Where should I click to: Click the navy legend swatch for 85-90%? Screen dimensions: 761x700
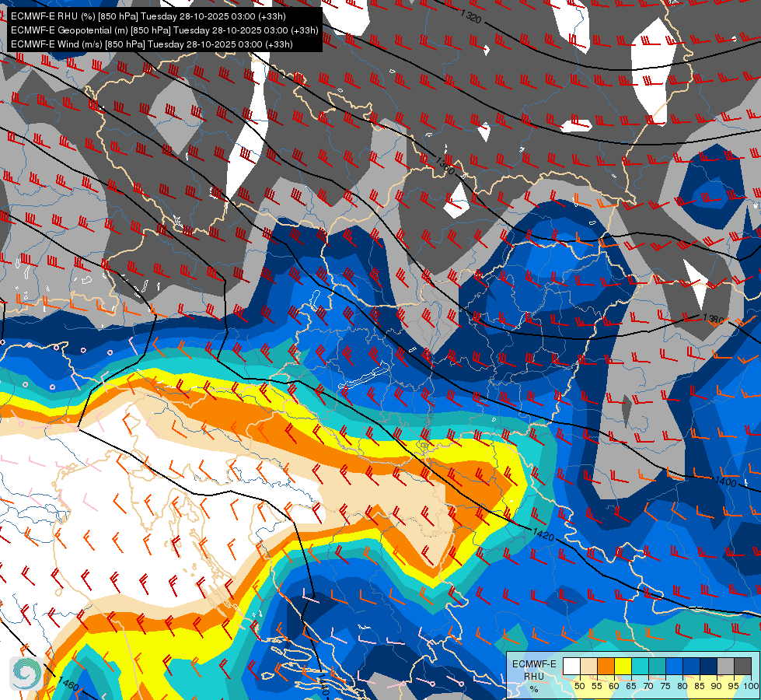tap(709, 666)
